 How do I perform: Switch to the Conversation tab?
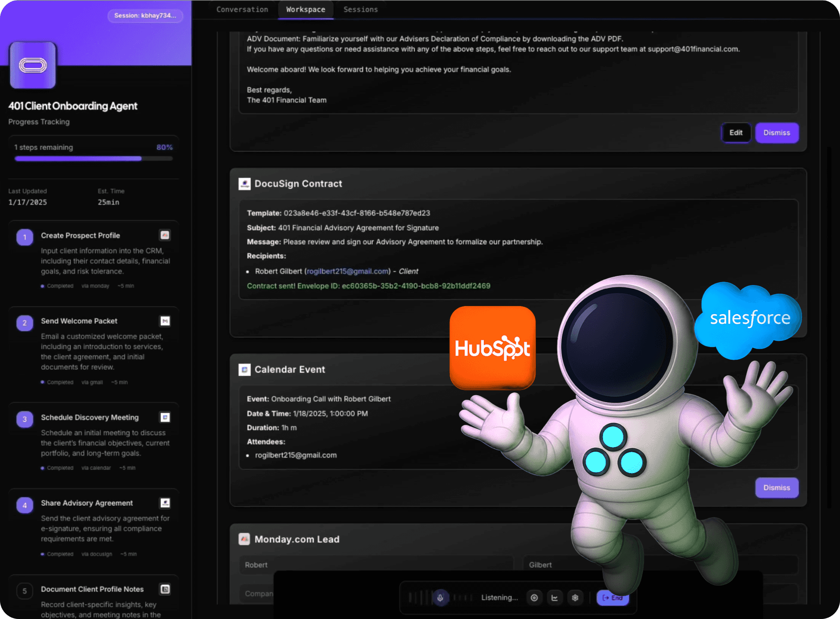tap(242, 10)
